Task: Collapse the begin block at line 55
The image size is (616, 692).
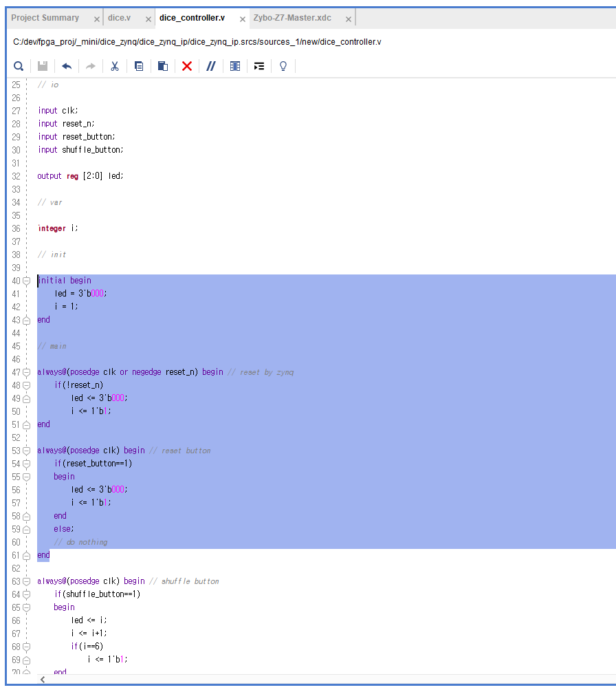Action: pos(26,477)
